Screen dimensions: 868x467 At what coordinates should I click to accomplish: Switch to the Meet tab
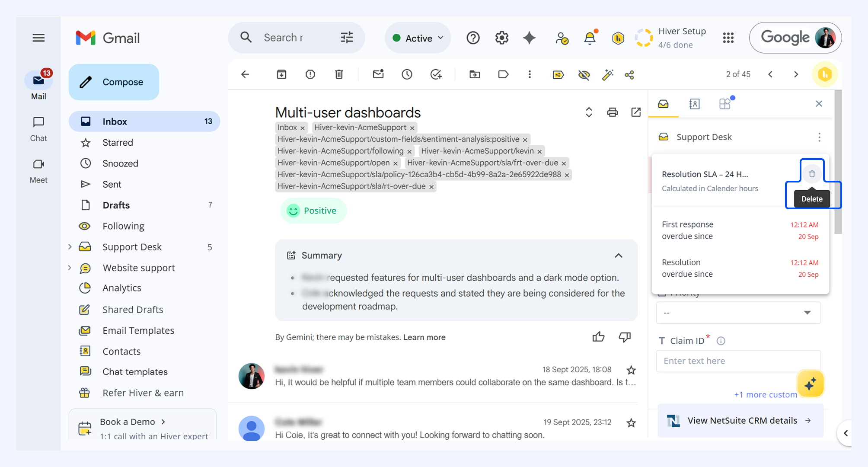38,171
